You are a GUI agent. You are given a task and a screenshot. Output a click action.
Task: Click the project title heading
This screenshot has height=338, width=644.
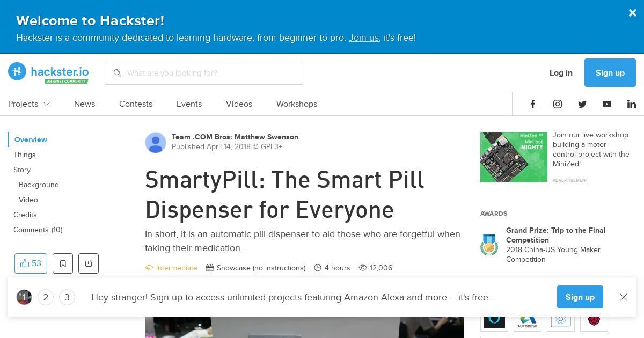[284, 194]
